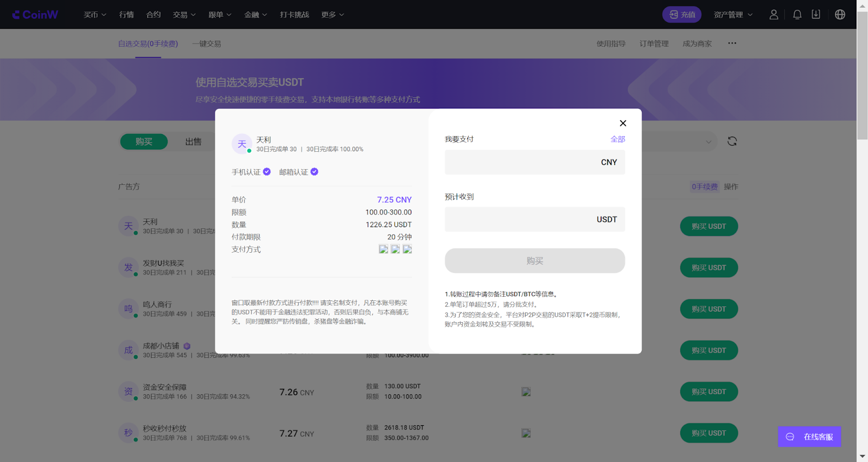Screen dimensions: 868x462
Task: Refresh the advertisement list
Action: [x=732, y=142]
